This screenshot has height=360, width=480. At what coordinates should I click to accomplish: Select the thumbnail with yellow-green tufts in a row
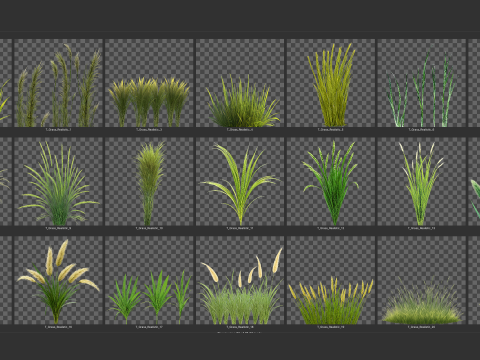click(x=149, y=83)
